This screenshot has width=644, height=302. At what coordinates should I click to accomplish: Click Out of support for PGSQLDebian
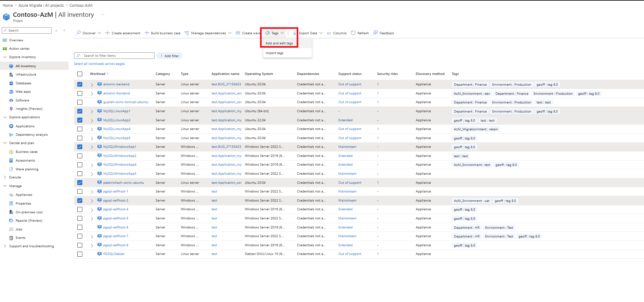[x=350, y=254]
